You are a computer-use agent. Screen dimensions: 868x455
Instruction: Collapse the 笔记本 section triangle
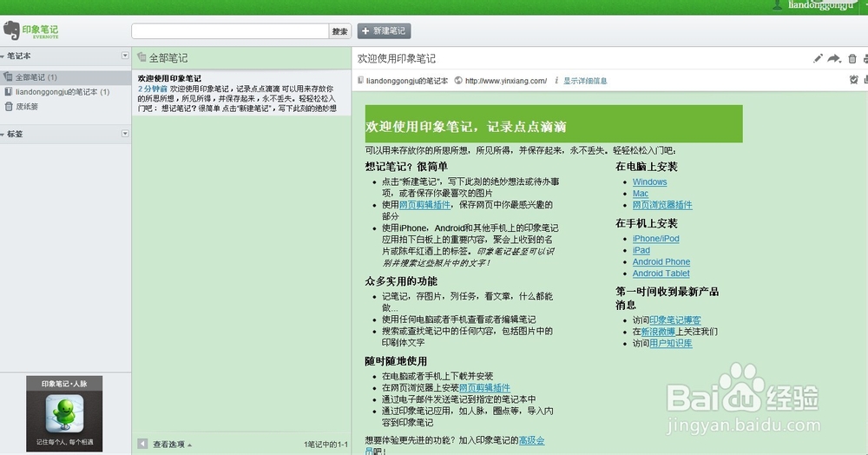coord(3,56)
